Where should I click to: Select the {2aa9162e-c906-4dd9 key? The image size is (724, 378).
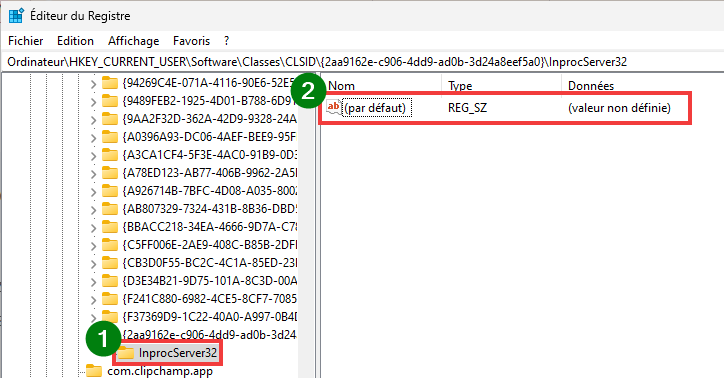click(209, 335)
